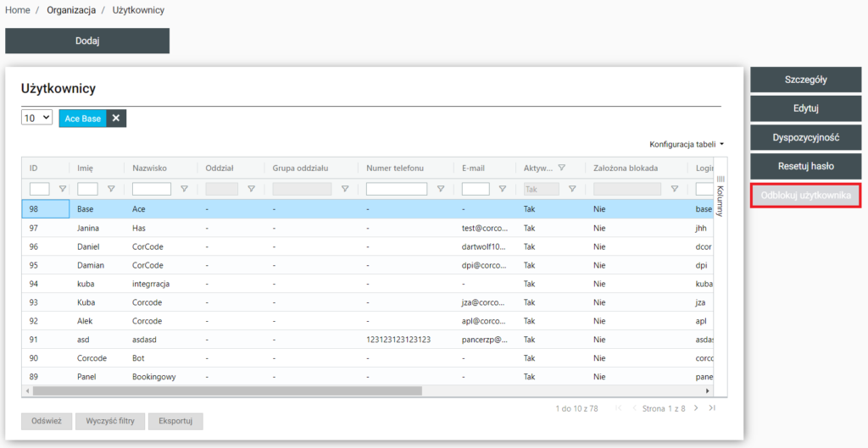Image resolution: width=868 pixels, height=448 pixels.
Task: Click the filter icon in ID column
Action: pos(62,189)
